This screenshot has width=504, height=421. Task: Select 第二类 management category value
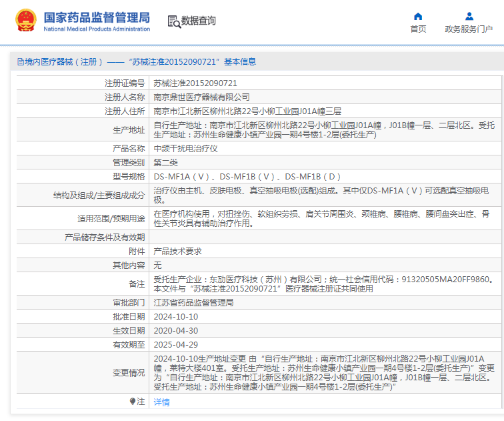(x=165, y=163)
